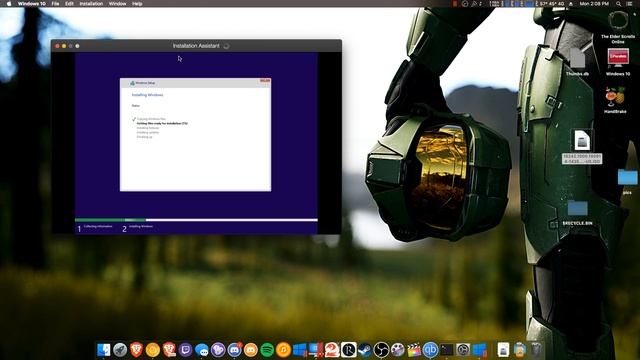Open the Installation menu
This screenshot has width=640, height=360.
[x=91, y=4]
